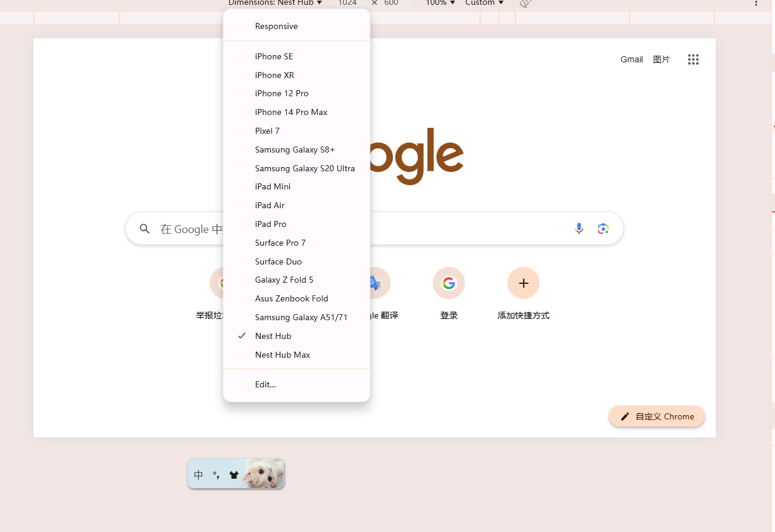Image resolution: width=775 pixels, height=532 pixels.
Task: Select iPhone 14 Pro Max preset
Action: tap(297, 112)
